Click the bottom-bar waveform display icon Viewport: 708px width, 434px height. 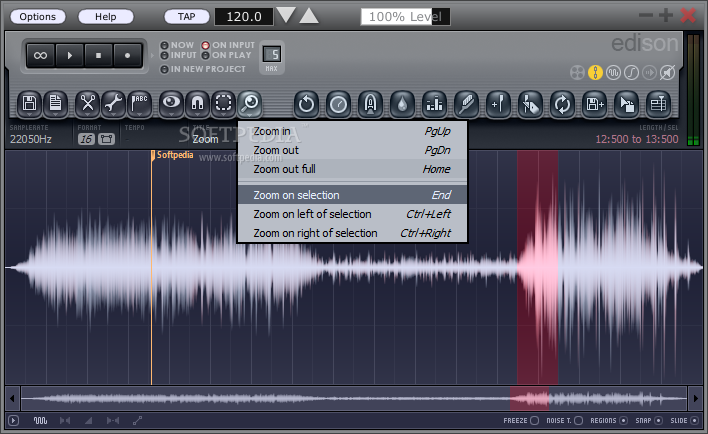[x=40, y=420]
